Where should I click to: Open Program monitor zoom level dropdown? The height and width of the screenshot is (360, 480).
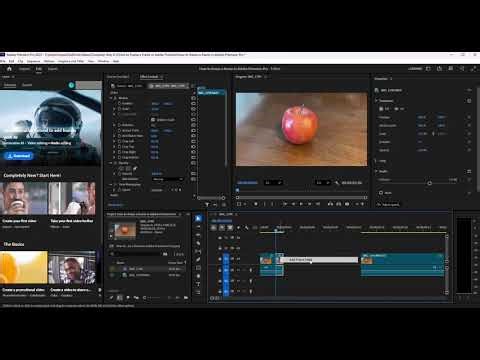click(x=273, y=183)
